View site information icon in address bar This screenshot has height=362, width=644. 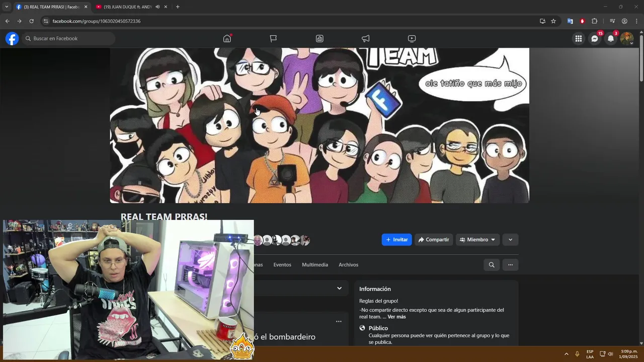[x=46, y=21]
